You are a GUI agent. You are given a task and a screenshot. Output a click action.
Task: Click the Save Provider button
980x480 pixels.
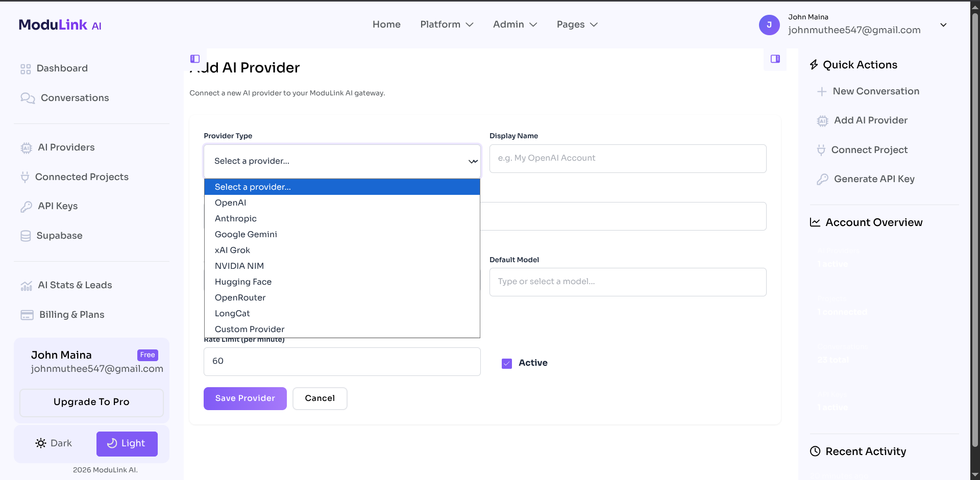click(x=245, y=398)
